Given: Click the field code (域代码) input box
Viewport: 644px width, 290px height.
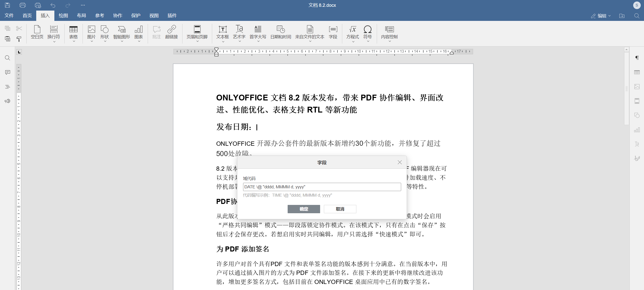Looking at the screenshot, I should (x=322, y=187).
